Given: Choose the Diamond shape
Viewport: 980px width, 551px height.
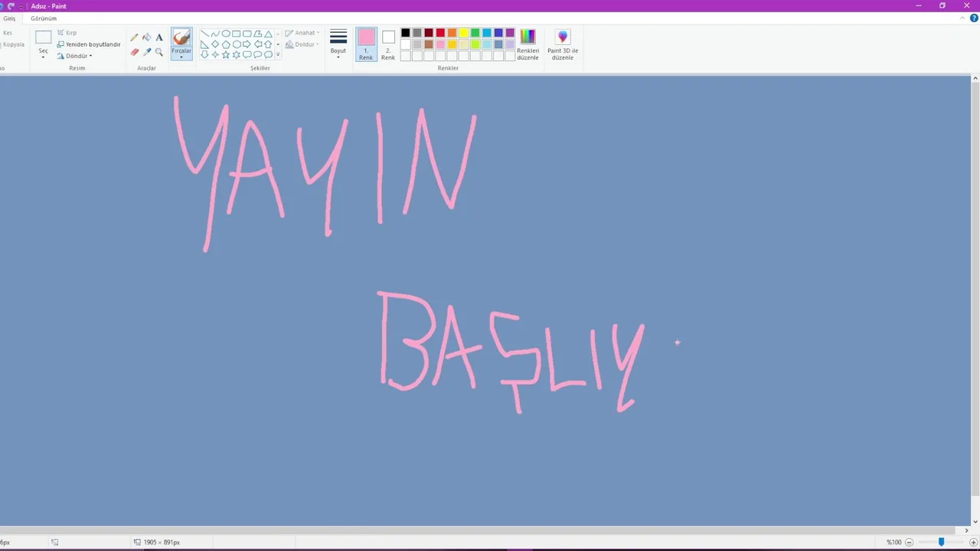Looking at the screenshot, I should tap(215, 44).
